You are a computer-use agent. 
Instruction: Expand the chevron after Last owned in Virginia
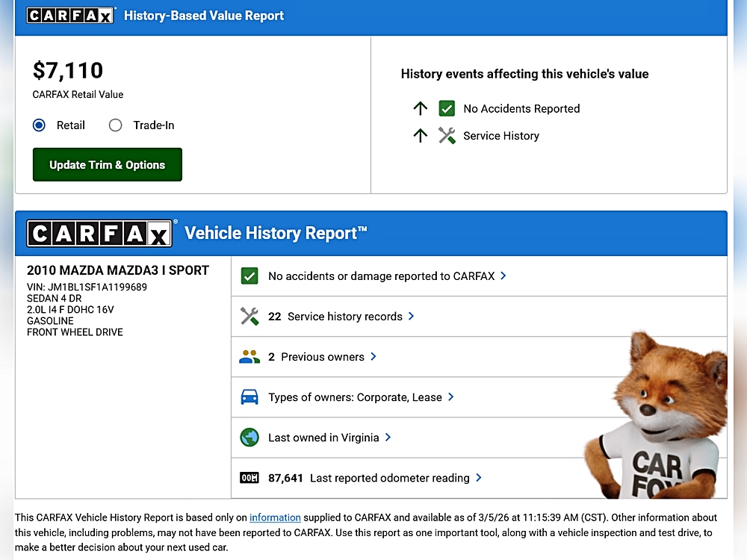coord(388,438)
